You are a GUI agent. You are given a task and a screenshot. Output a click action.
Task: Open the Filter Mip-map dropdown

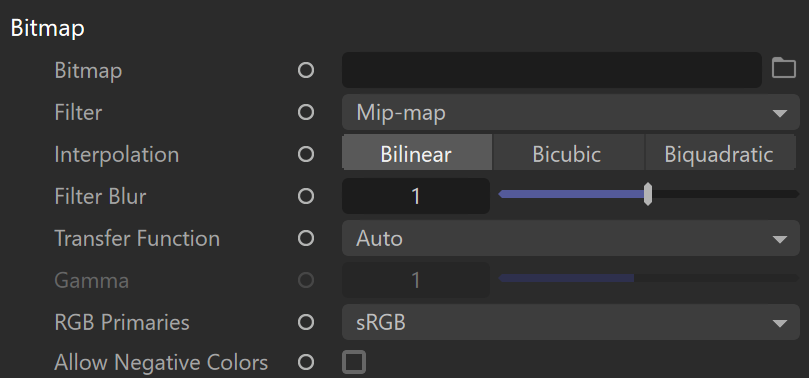click(x=571, y=112)
